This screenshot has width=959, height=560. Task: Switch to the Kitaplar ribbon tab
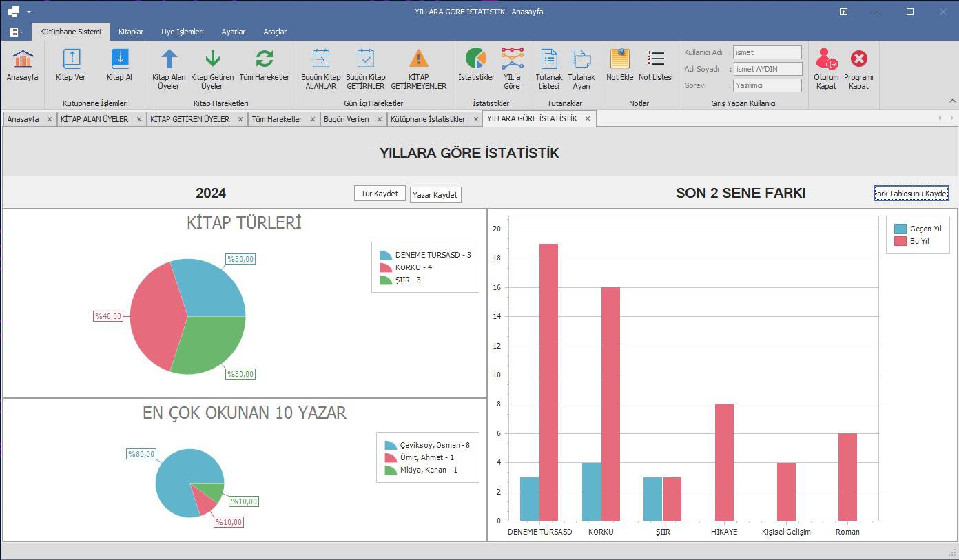click(131, 32)
